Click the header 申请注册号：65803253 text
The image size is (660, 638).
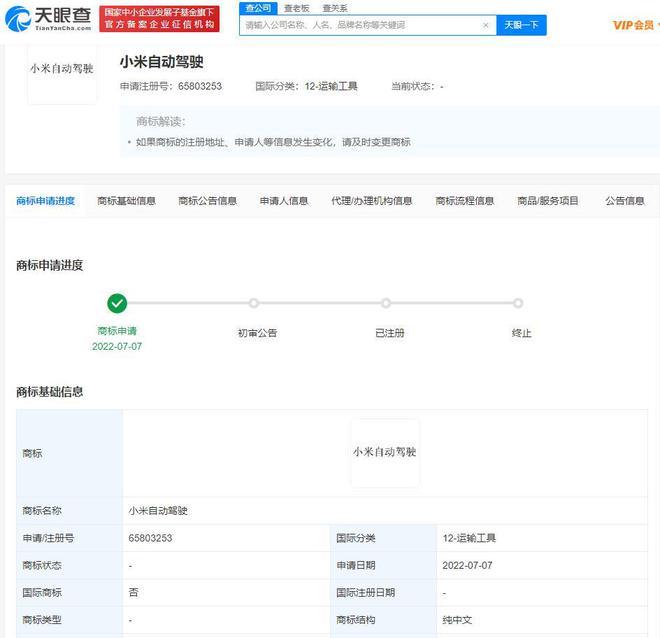pos(171,86)
